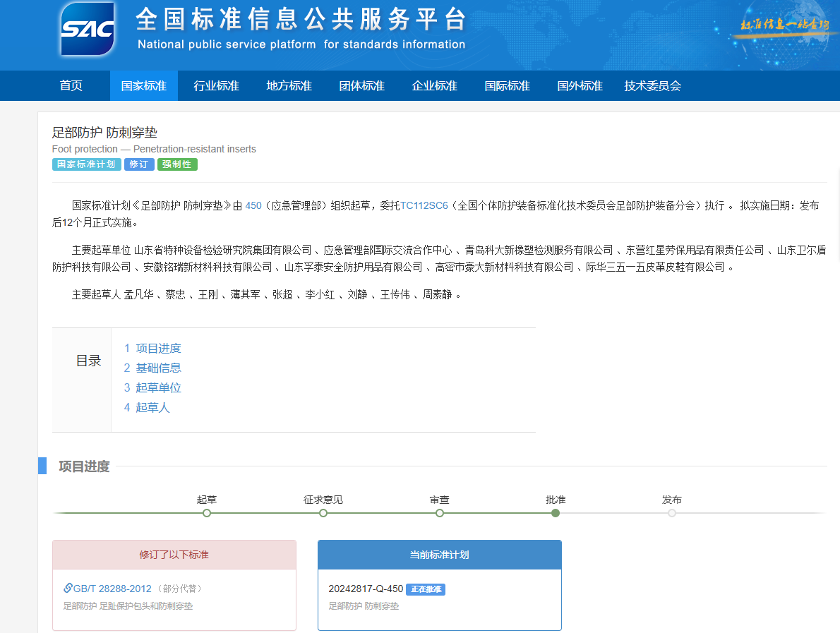The image size is (840, 633).
Task: Click the 当前标准计划 card header
Action: 439,555
